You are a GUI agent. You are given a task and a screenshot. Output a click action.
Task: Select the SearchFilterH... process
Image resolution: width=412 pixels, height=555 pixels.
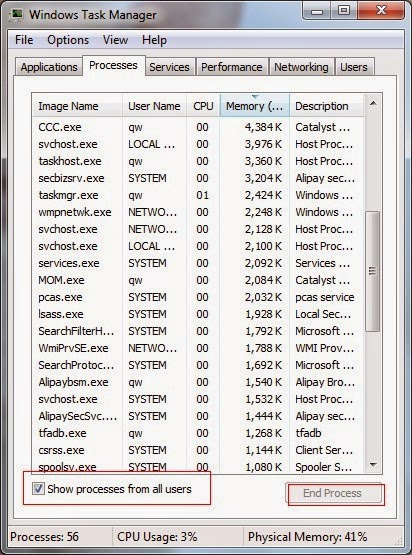pyautogui.click(x=198, y=331)
